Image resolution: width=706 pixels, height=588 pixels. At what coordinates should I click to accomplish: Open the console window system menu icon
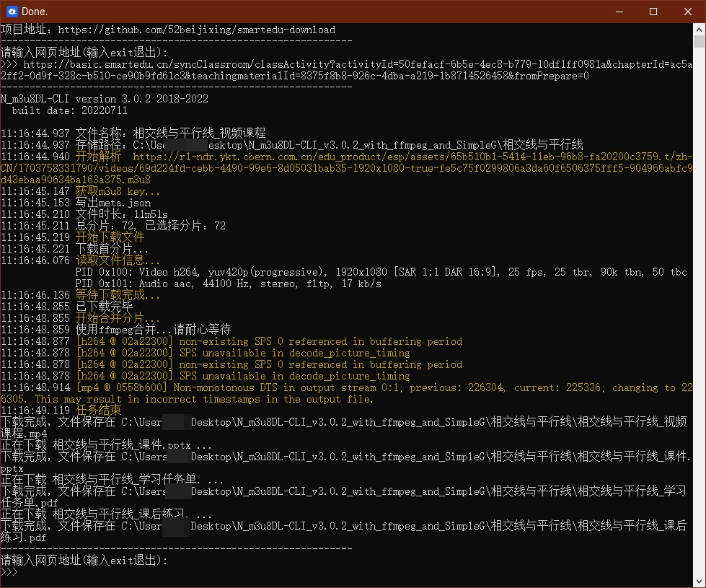(x=12, y=12)
